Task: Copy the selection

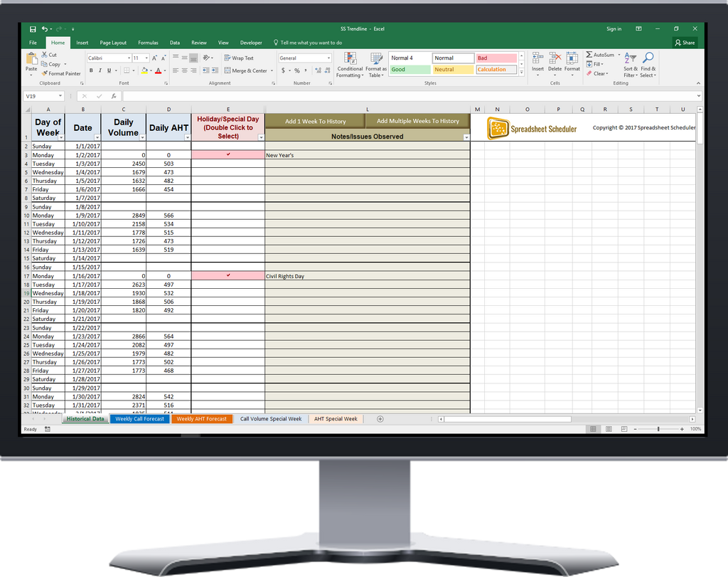Action: pos(51,64)
